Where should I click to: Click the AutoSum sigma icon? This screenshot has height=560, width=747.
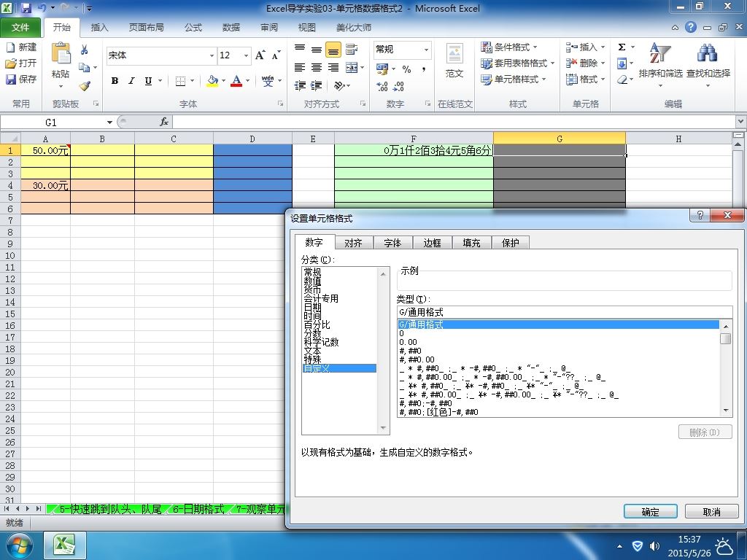pyautogui.click(x=622, y=47)
